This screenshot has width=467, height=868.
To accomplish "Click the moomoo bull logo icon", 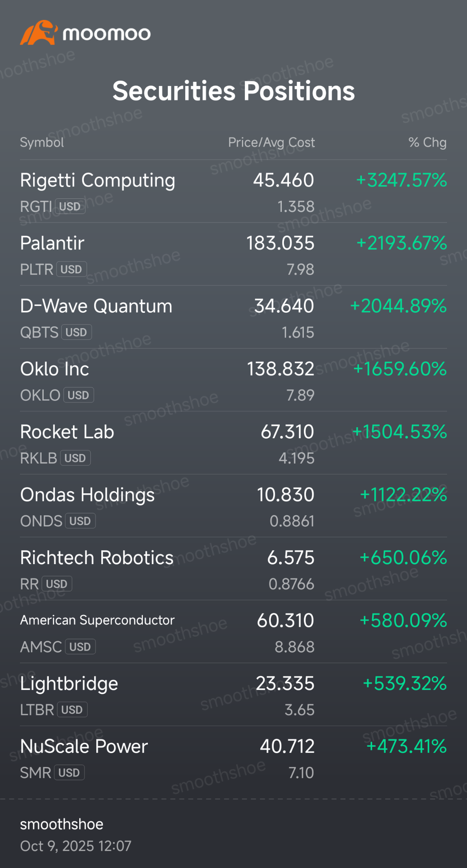I will [x=39, y=33].
